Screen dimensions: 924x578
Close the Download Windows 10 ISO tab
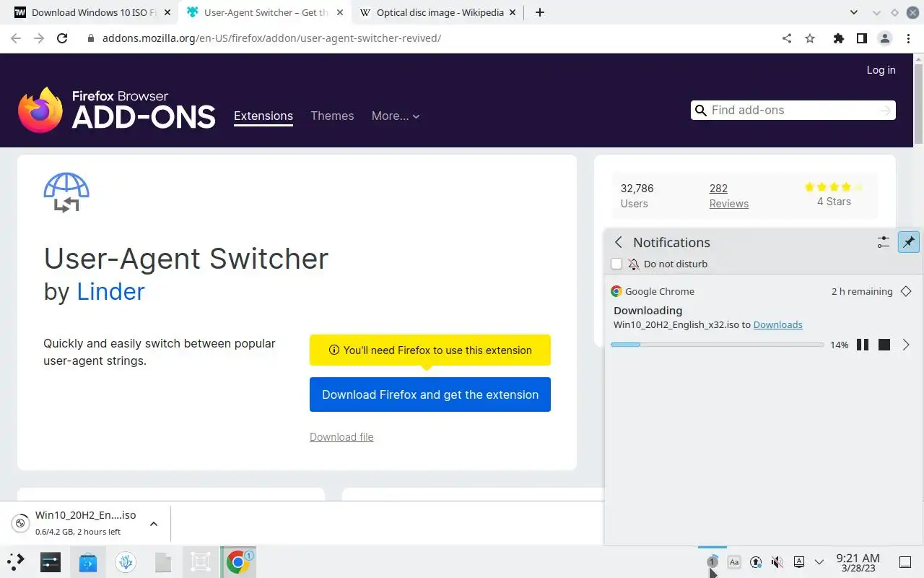click(167, 12)
